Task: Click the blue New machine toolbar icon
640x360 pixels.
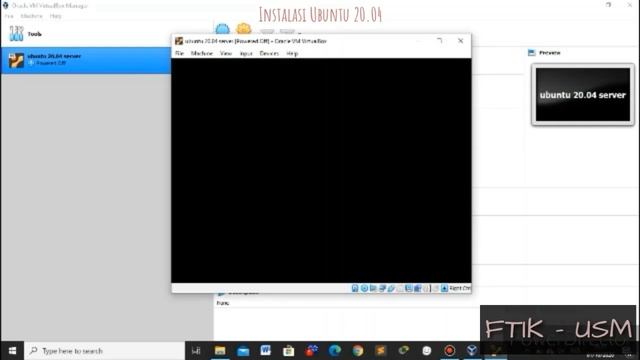Action: point(222,29)
